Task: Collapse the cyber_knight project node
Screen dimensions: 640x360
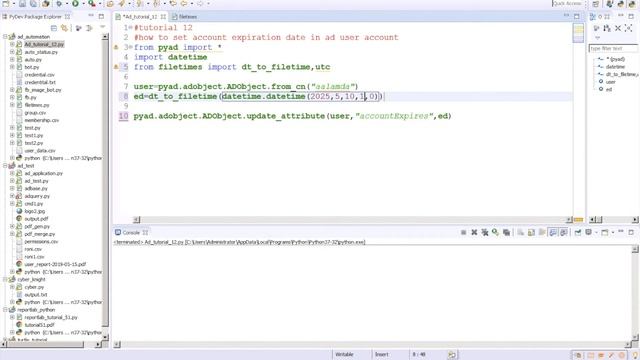Action: (x=5, y=280)
